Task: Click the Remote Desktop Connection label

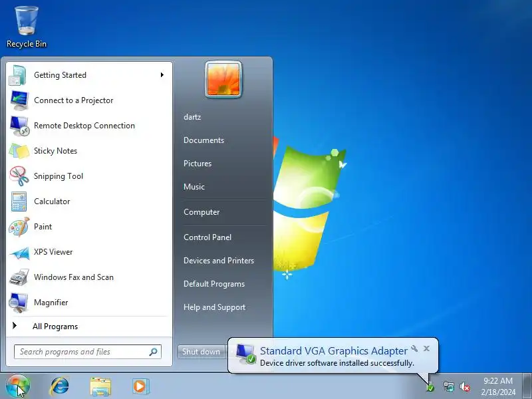Action: pos(84,126)
